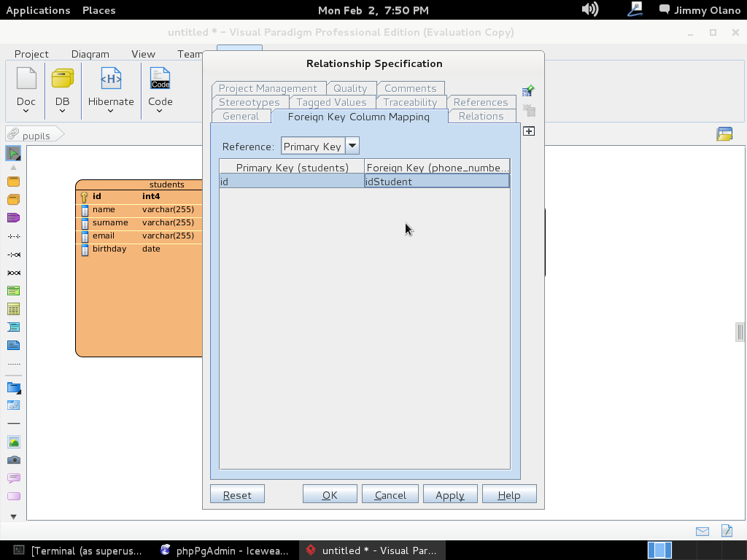Select the pointer tool in the diagram palette

13,153
